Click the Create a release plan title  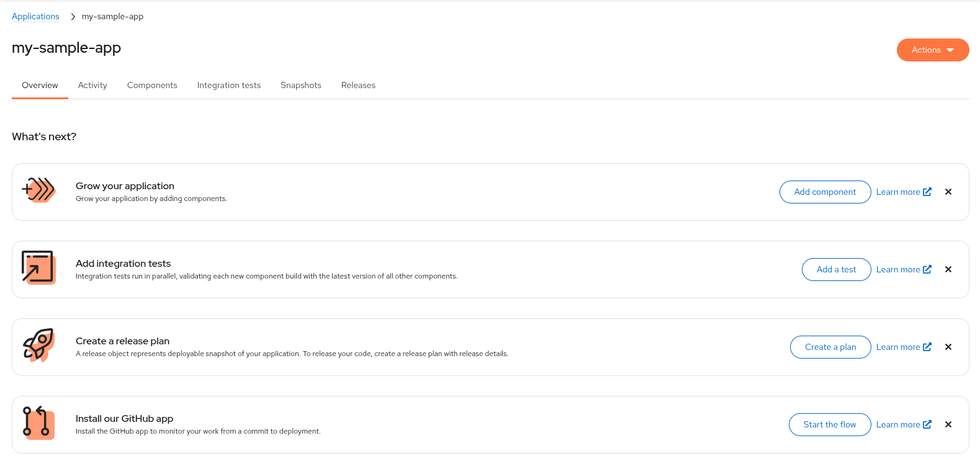click(x=122, y=341)
